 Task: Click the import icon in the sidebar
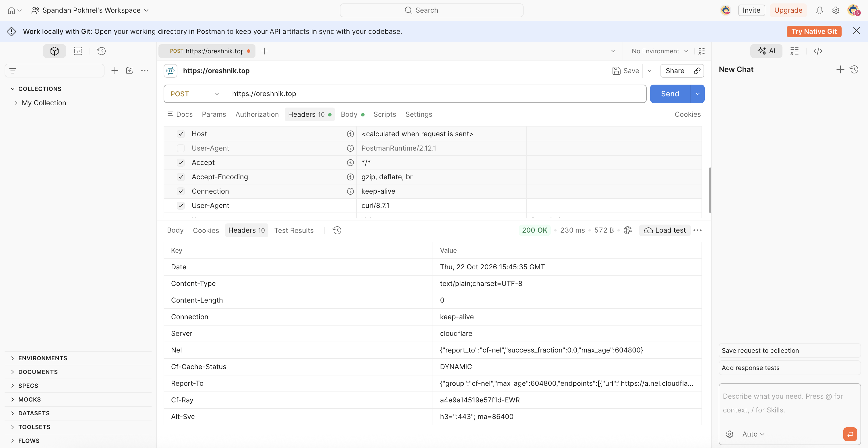(x=129, y=71)
